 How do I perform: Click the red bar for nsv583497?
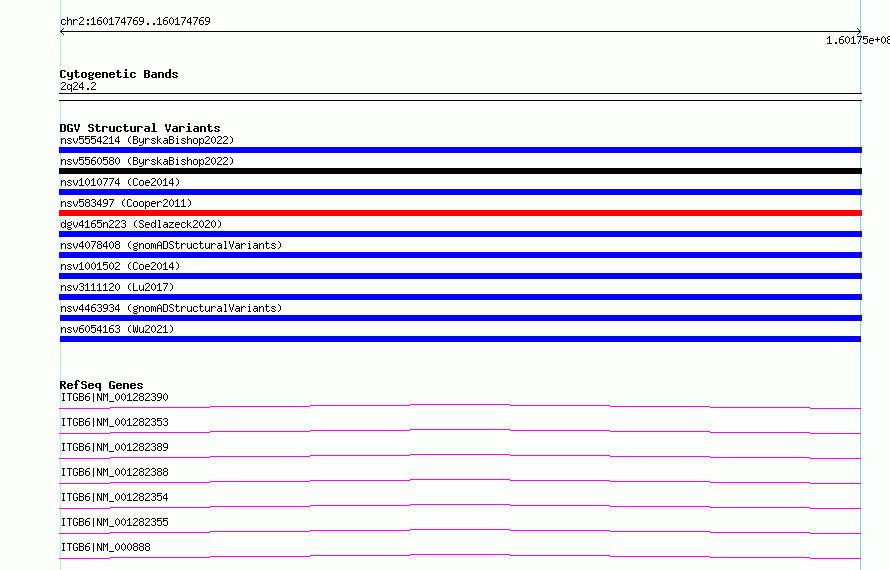click(460, 213)
